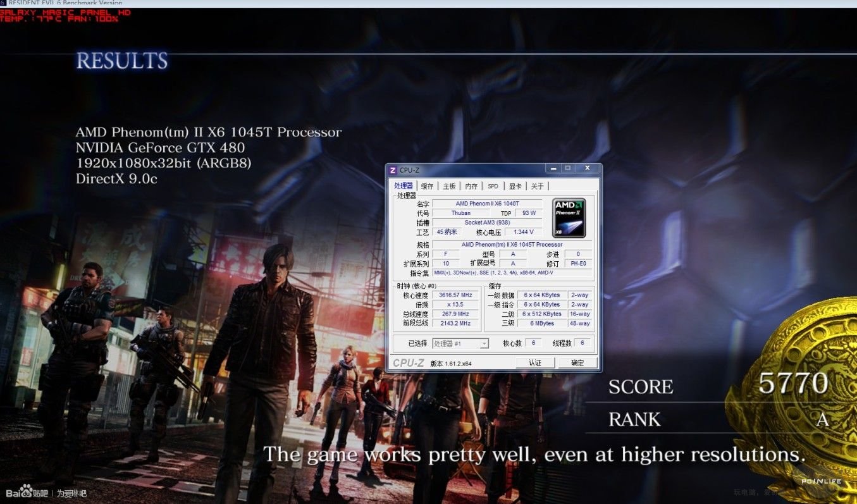Click the L3 cache value '6 MBytes'
This screenshot has width=857, height=504.
point(541,323)
